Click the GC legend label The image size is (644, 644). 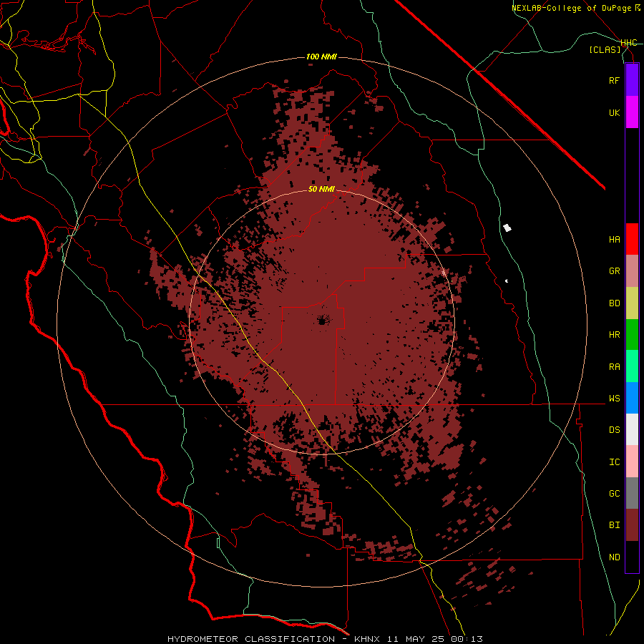pos(614,493)
